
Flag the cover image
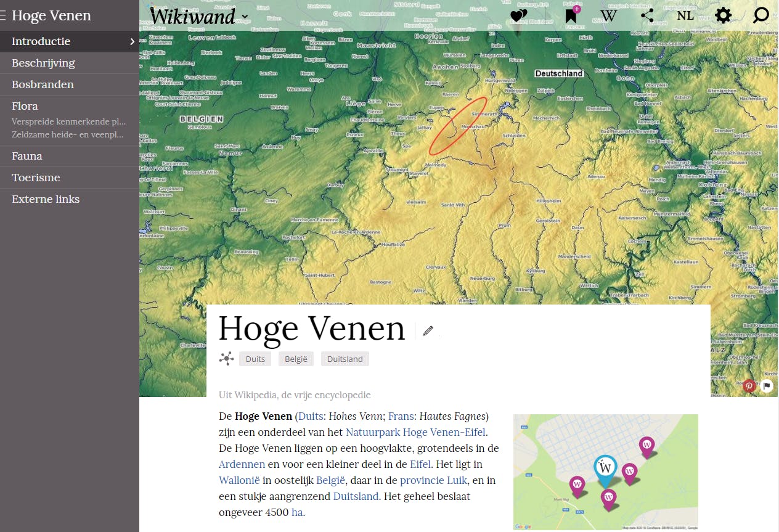pos(766,386)
